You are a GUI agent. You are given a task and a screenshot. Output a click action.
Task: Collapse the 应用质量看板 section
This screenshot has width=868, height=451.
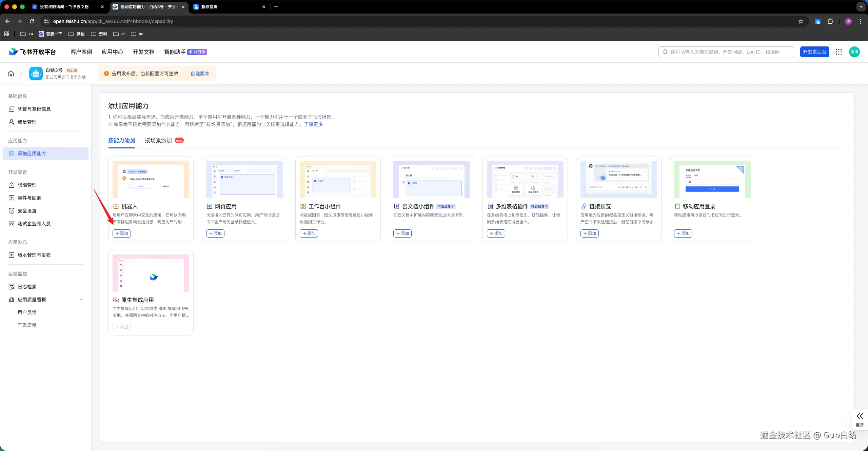(81, 300)
